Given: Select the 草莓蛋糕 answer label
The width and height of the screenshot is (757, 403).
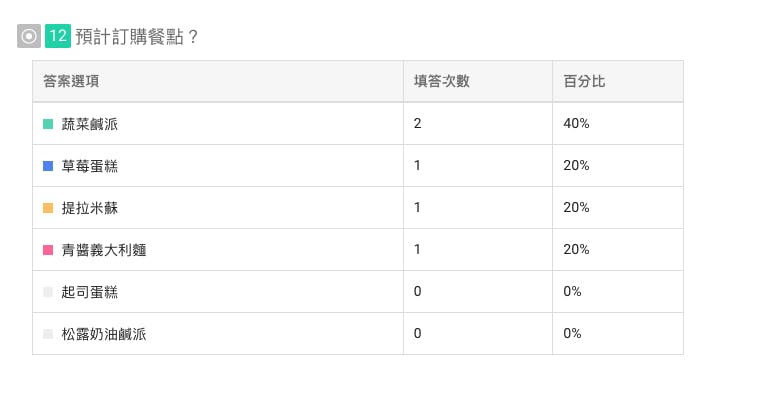Looking at the screenshot, I should click(x=90, y=166).
